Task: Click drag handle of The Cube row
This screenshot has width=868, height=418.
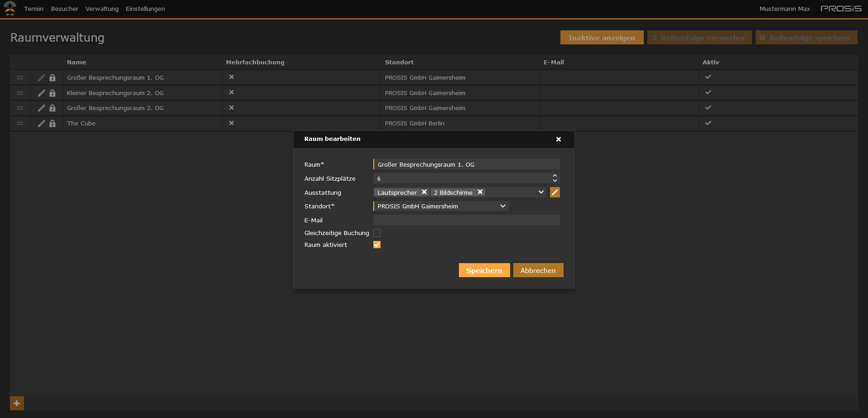Action: [20, 123]
